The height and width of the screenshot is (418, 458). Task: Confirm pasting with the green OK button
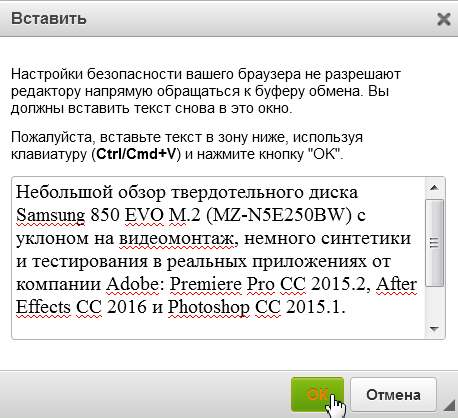pos(317,395)
